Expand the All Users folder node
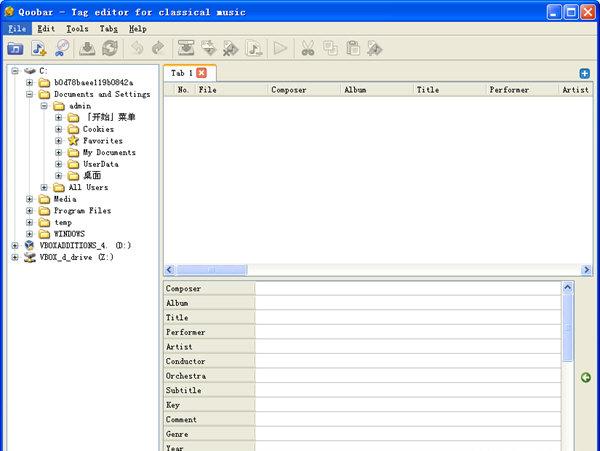 tap(44, 187)
